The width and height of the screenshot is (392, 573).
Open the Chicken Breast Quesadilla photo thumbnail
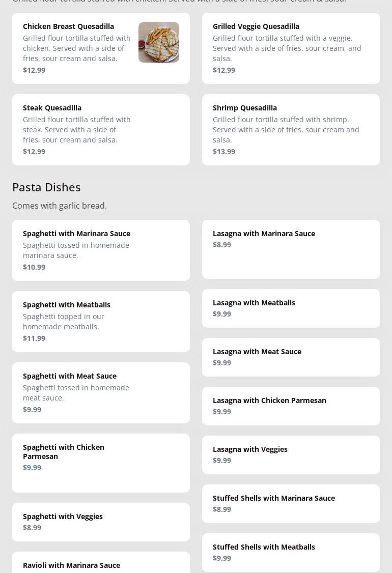point(158,42)
